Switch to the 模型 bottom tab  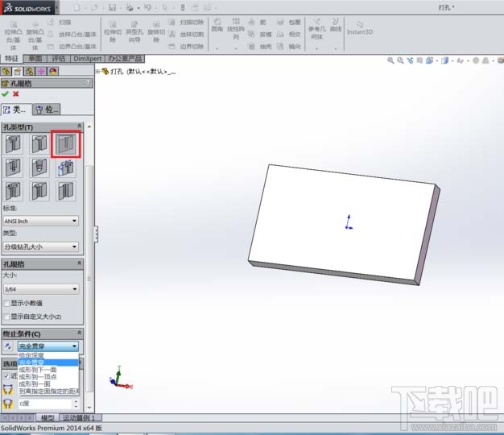(x=48, y=418)
